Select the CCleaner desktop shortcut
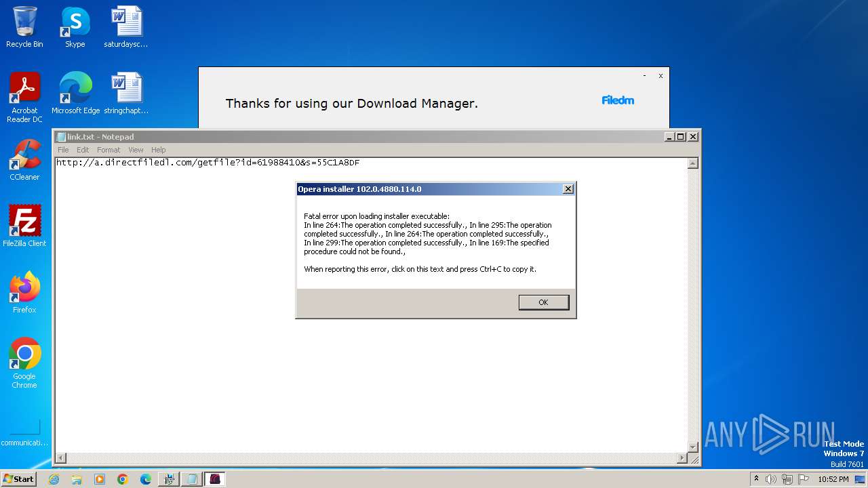Viewport: 868px width, 488px height. (x=24, y=160)
